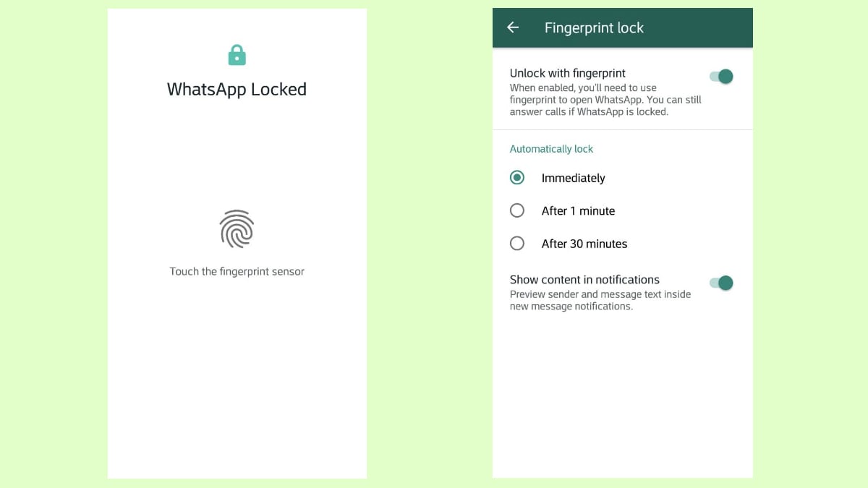Tap the Touch the fingerprint sensor prompt
Screen dimensions: 868x488
pyautogui.click(x=237, y=272)
